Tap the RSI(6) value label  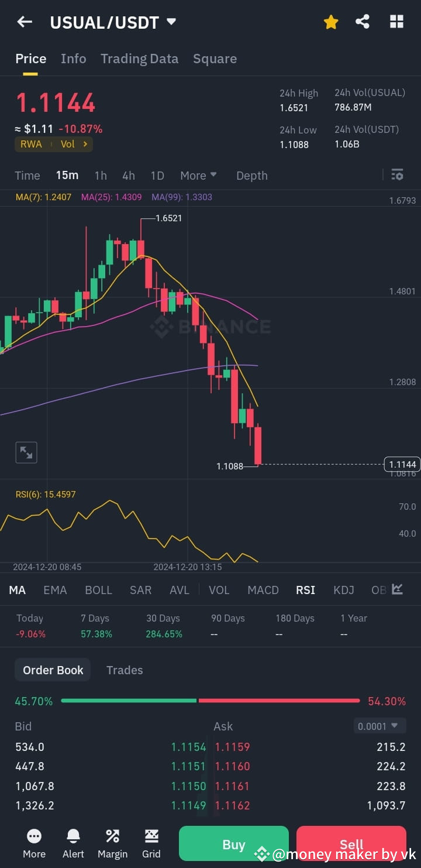pos(46,495)
